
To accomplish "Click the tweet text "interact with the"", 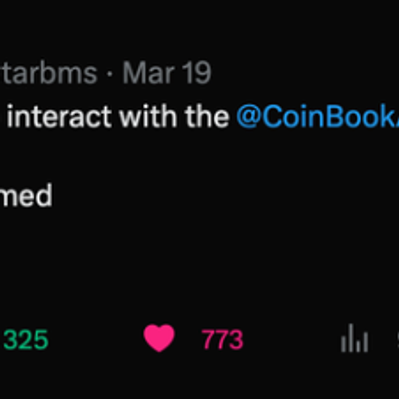I will coord(118,117).
